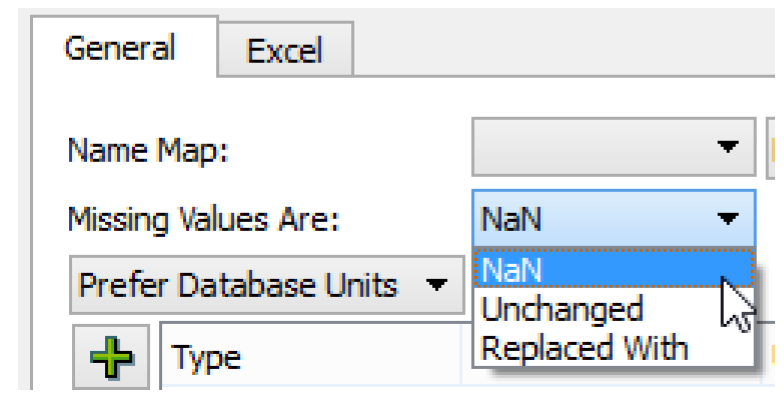Open the Prefer Database Units dropdown
Image resolution: width=784 pixels, height=402 pixels.
[x=267, y=285]
